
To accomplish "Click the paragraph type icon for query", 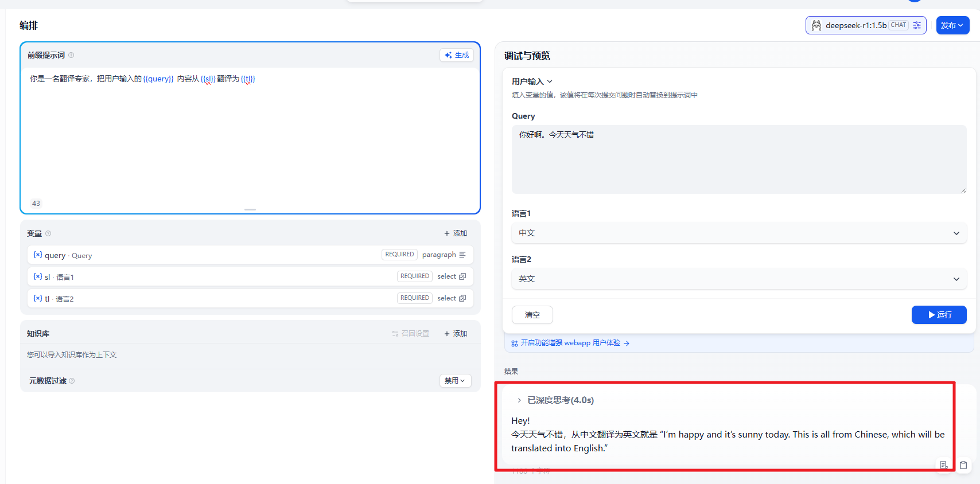I will [462, 255].
